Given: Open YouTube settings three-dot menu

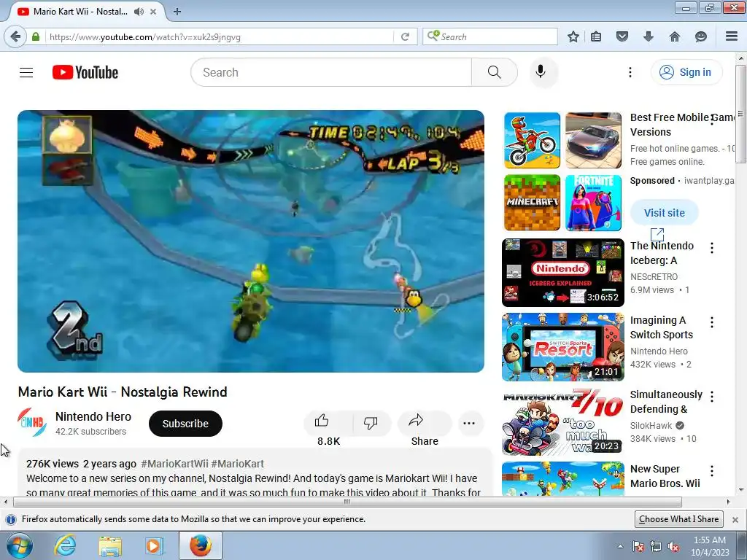Looking at the screenshot, I should [x=630, y=72].
